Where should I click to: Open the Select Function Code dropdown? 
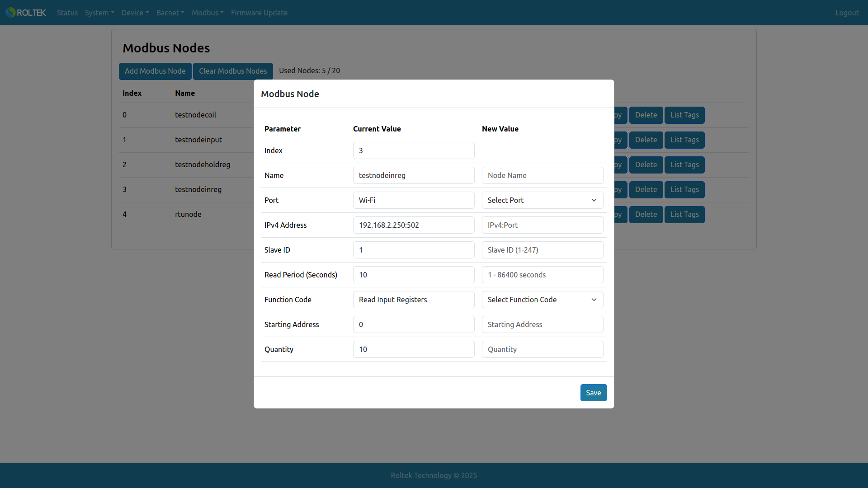542,300
